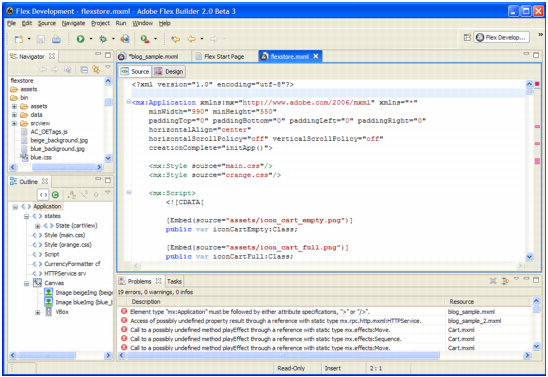
Task: Click the Debug bug icon
Action: (x=103, y=39)
